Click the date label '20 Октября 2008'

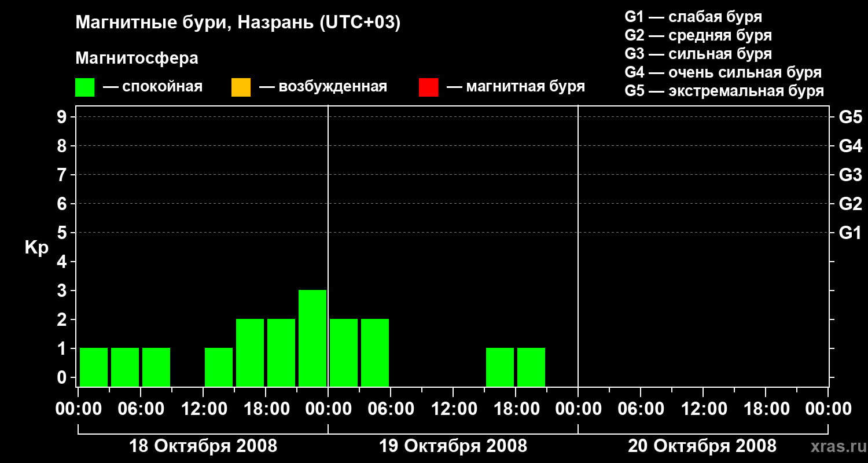(703, 446)
